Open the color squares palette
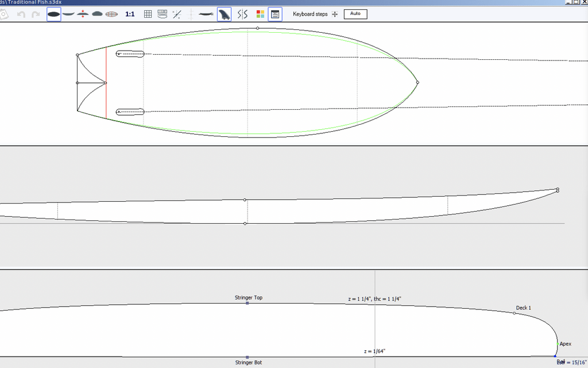588x368 pixels. click(260, 14)
